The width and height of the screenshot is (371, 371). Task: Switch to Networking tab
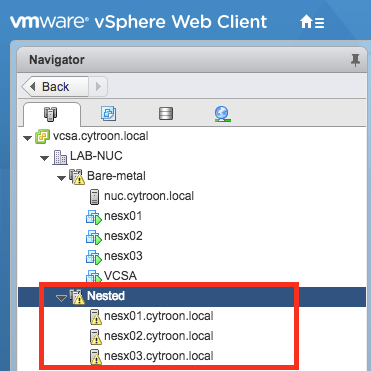coord(223,114)
